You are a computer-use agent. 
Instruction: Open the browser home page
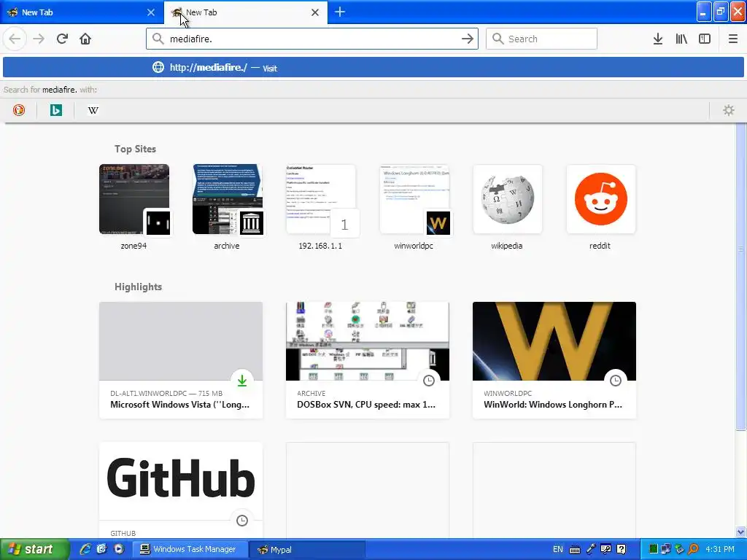(85, 39)
